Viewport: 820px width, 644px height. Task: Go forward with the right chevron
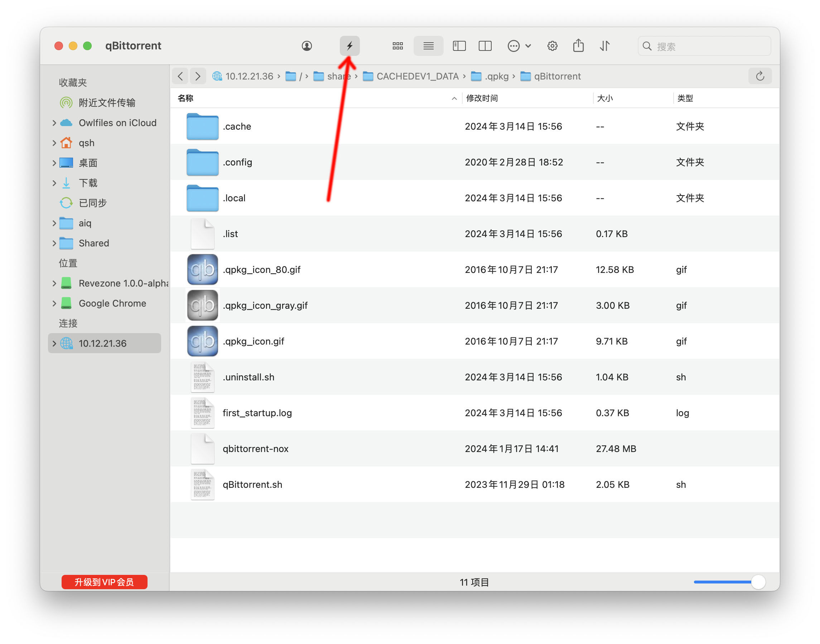pyautogui.click(x=198, y=76)
